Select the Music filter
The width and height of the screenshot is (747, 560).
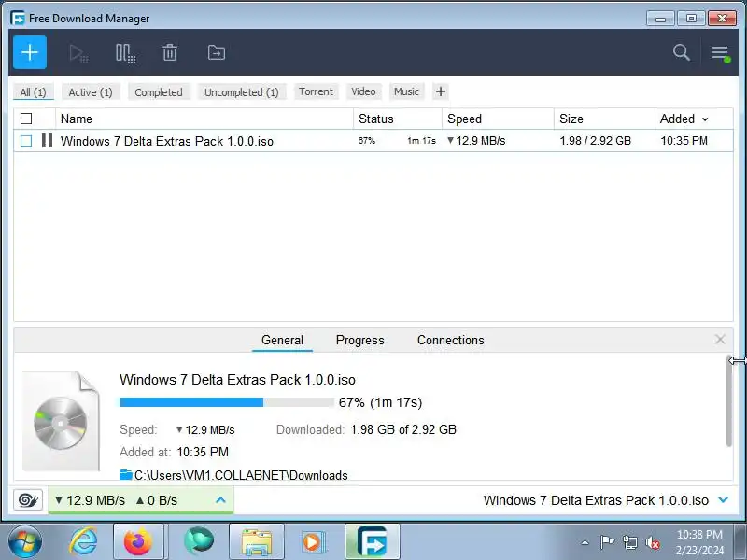click(x=406, y=91)
